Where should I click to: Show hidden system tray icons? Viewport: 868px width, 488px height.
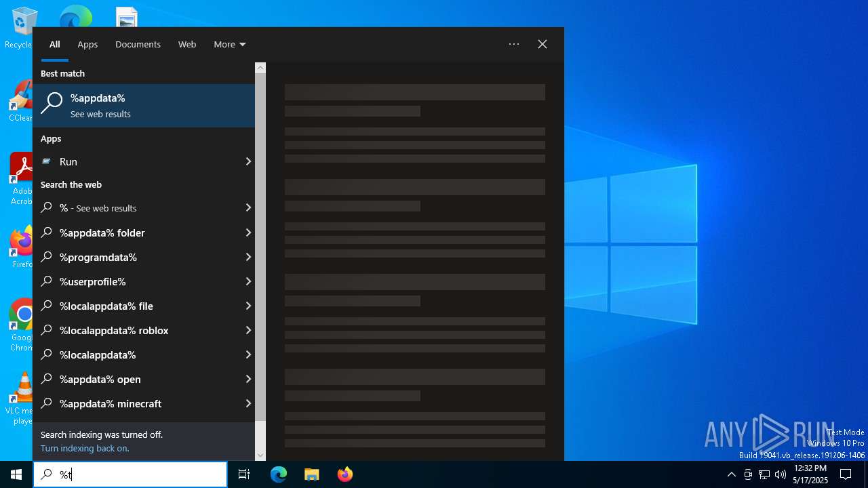(x=731, y=474)
